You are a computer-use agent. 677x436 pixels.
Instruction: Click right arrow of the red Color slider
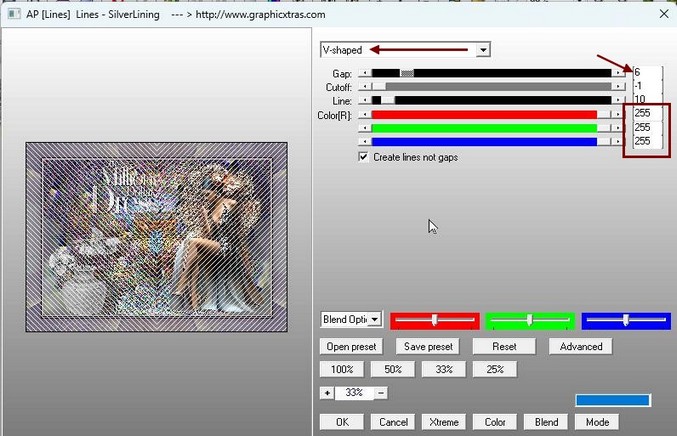tap(618, 114)
